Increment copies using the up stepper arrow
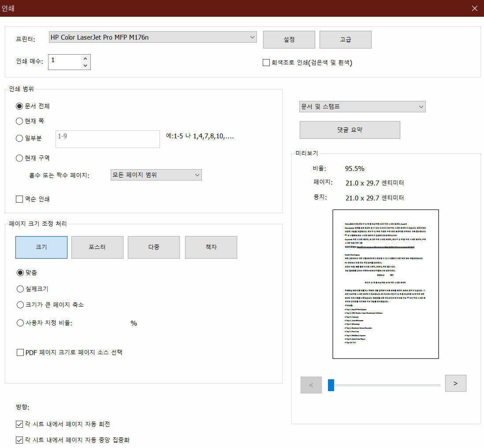 85,59
